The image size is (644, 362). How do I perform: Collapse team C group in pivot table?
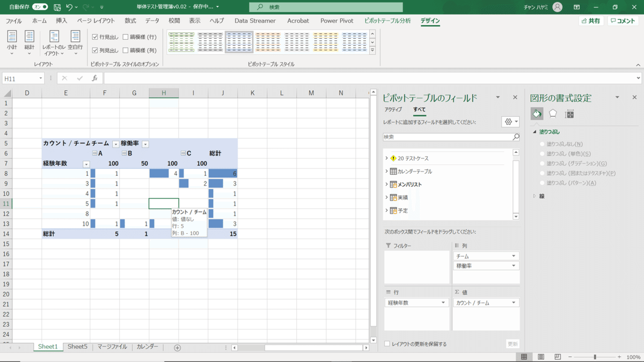pos(183,153)
